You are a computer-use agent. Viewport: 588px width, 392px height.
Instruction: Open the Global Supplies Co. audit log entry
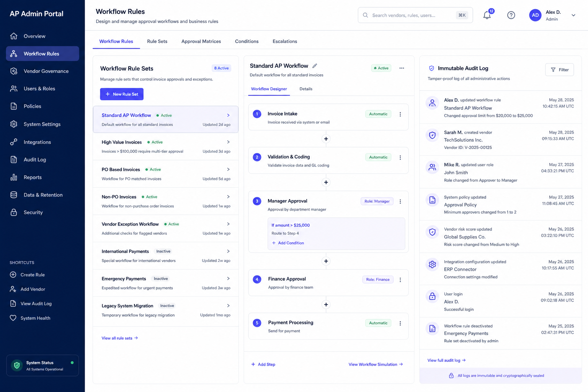500,237
